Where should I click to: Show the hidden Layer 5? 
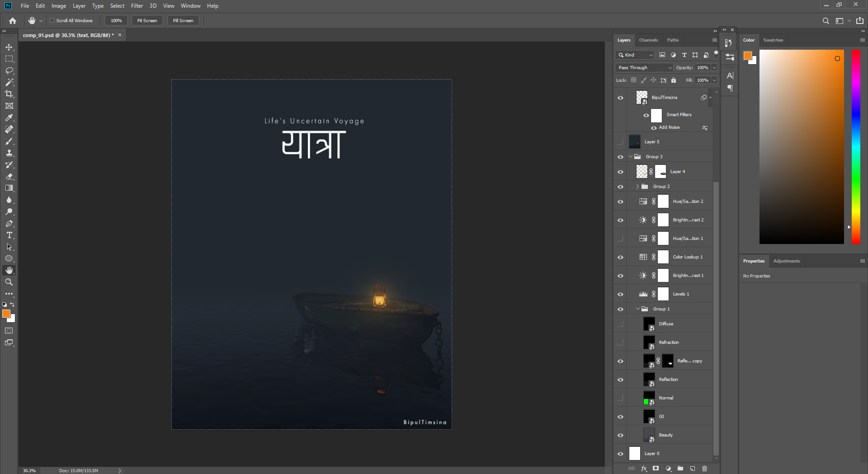point(620,142)
